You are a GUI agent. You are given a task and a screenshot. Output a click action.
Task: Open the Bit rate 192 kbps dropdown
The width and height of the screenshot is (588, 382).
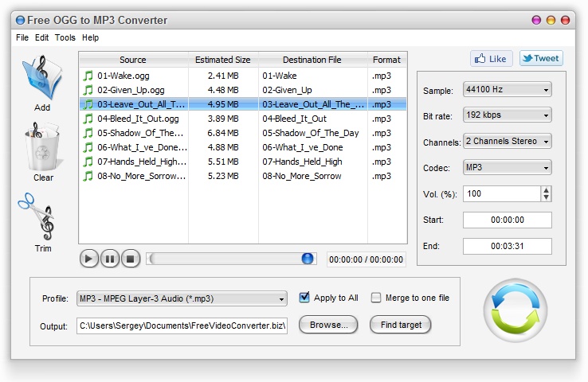point(507,115)
